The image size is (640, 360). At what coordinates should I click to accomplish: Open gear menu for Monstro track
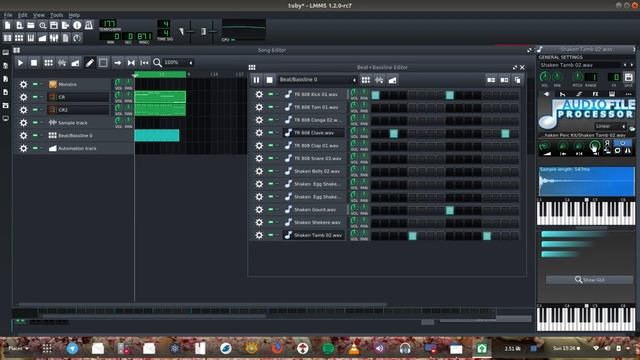point(24,84)
